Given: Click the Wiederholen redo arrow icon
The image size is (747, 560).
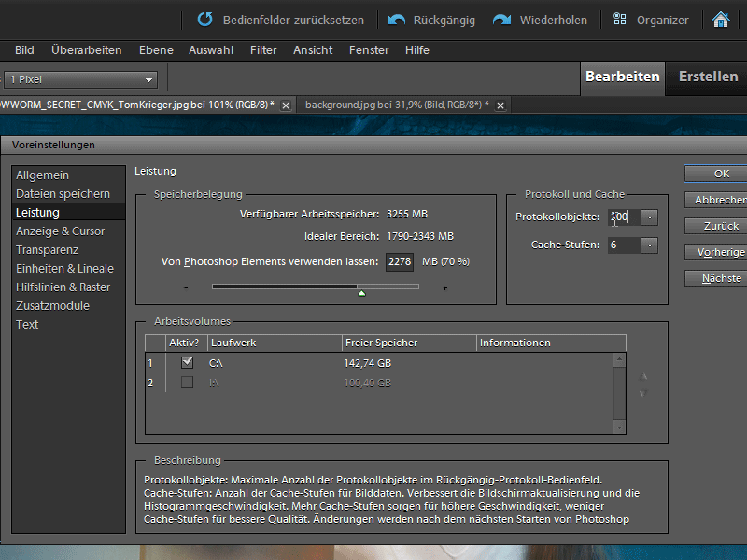Looking at the screenshot, I should click(501, 20).
